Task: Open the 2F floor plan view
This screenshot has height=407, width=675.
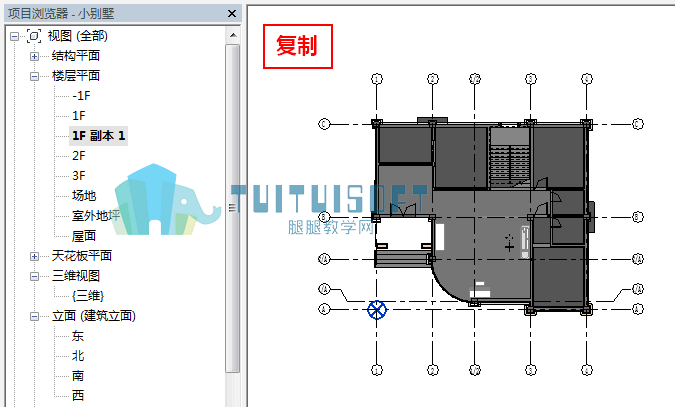Action: [x=79, y=155]
